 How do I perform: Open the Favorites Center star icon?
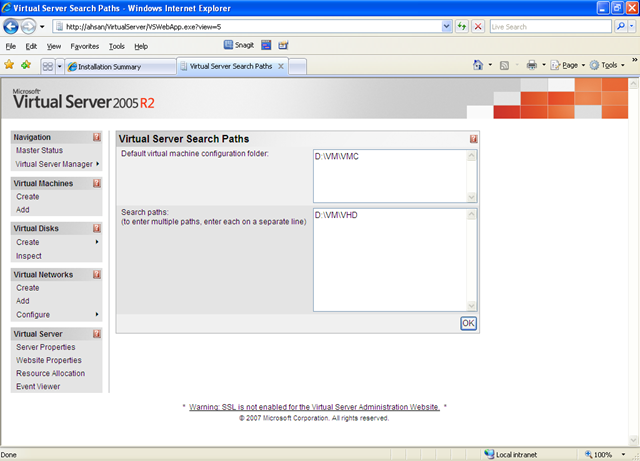point(9,65)
